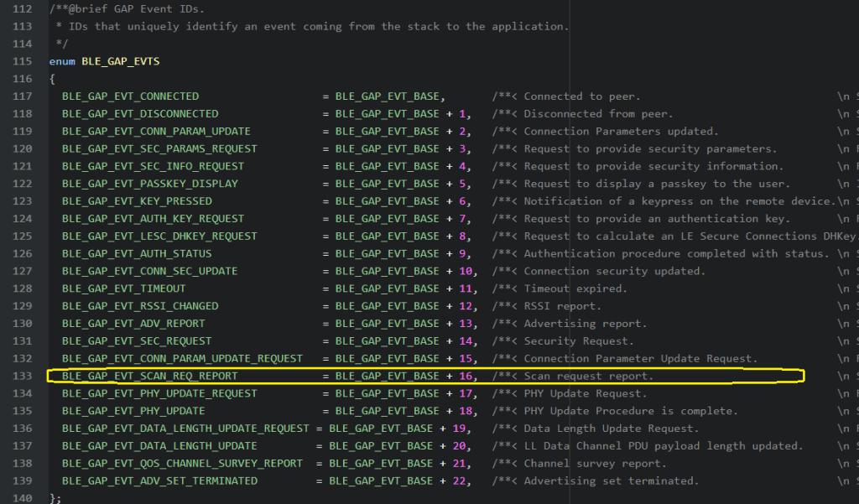Click the 'Timeout expired.' comment

pyautogui.click(x=575, y=288)
